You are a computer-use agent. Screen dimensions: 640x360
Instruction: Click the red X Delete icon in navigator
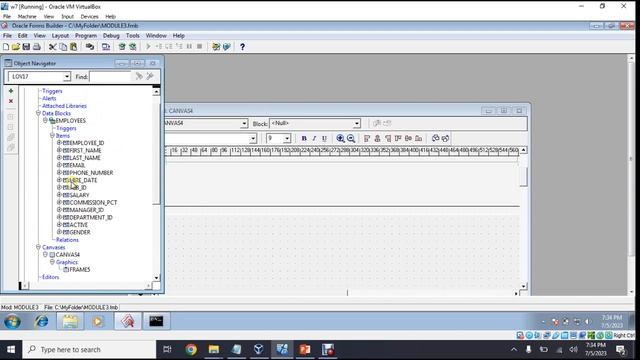[x=11, y=101]
